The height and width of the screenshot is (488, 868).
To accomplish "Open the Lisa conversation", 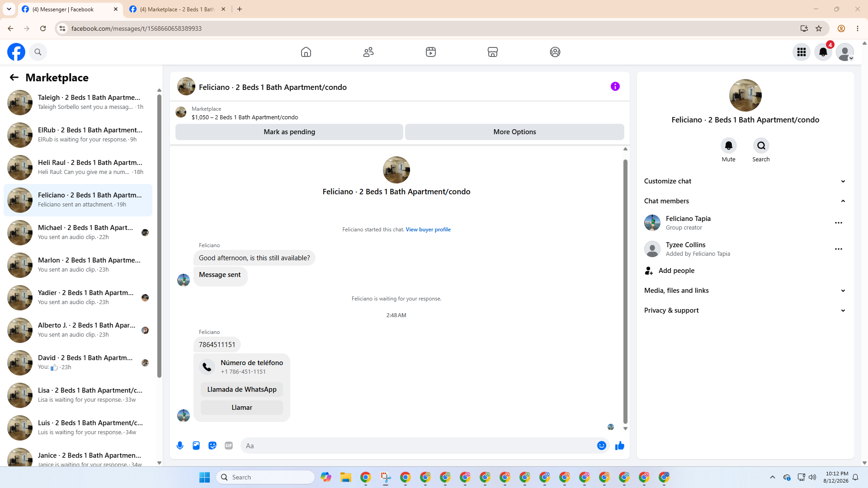I will tap(78, 395).
